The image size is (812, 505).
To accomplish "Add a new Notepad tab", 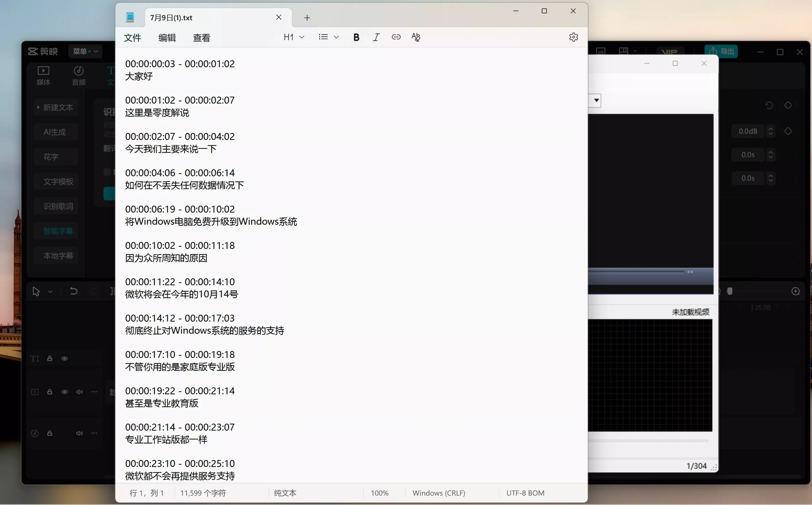I will [307, 18].
